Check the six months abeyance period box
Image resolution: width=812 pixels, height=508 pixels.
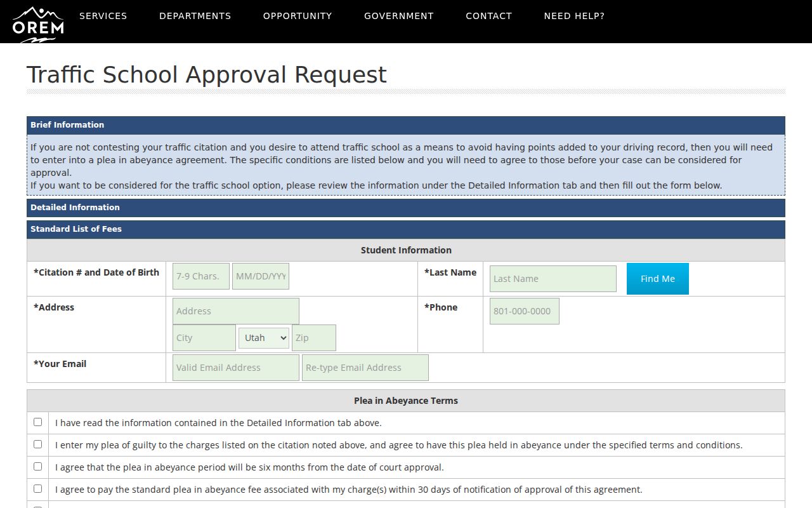point(38,467)
